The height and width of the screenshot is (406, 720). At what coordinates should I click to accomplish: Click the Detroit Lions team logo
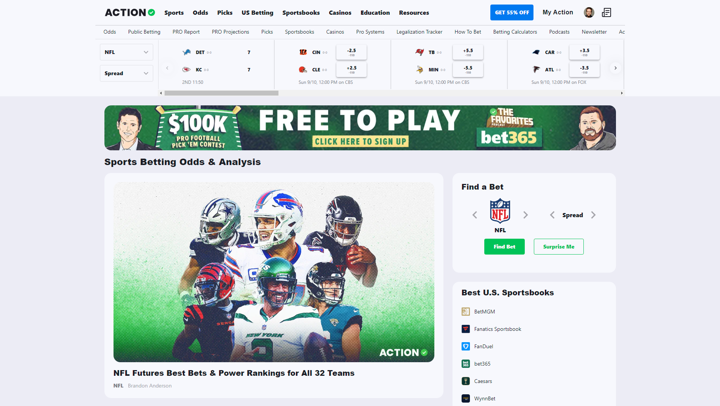click(186, 52)
